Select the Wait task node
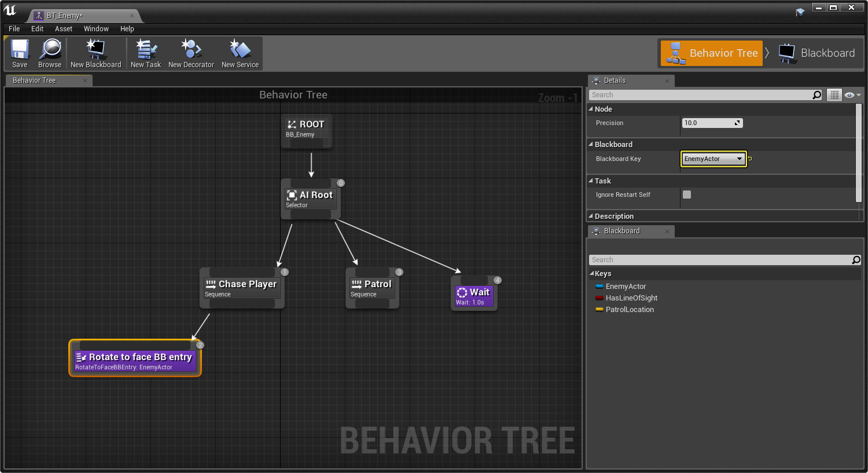Viewport: 868px width, 473px height. (474, 295)
